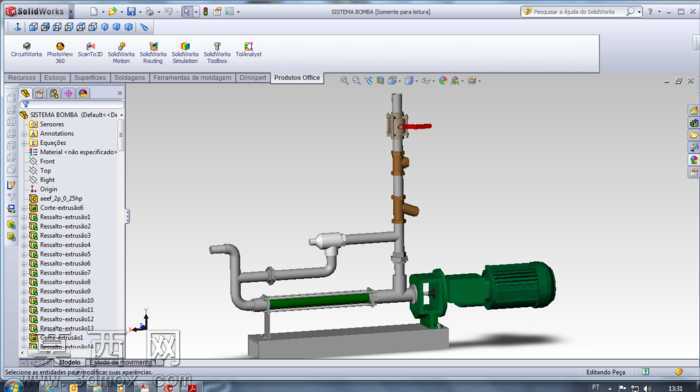Viewport: 700px width, 392px height.
Task: Switch to the DimXpert tab
Action: tap(253, 78)
